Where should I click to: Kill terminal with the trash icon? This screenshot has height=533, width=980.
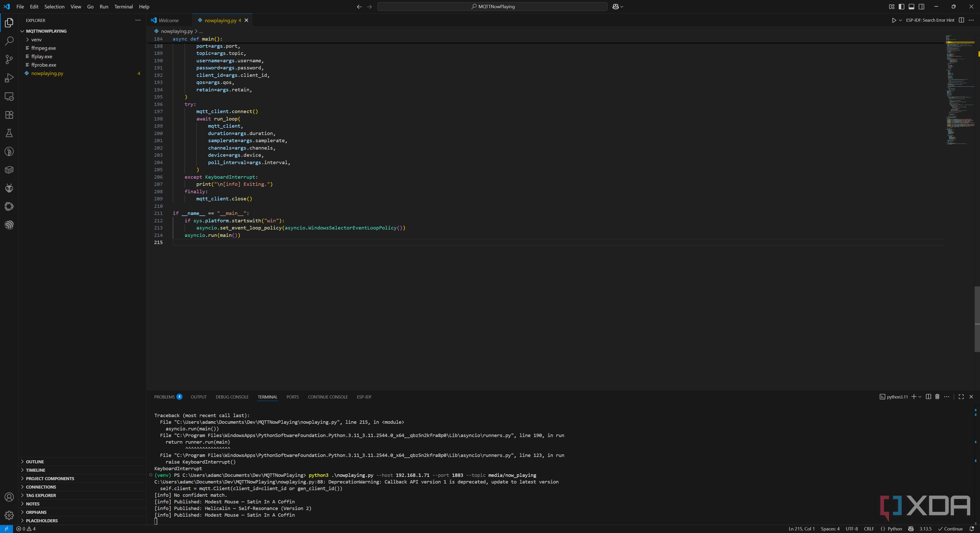[937, 397]
